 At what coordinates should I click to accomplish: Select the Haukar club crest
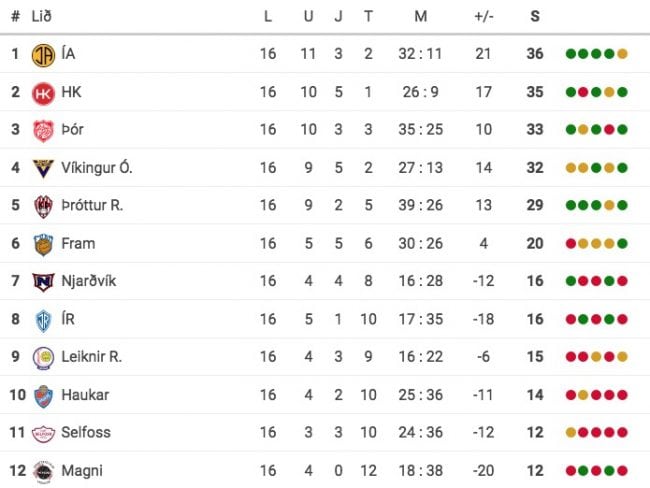[43, 396]
